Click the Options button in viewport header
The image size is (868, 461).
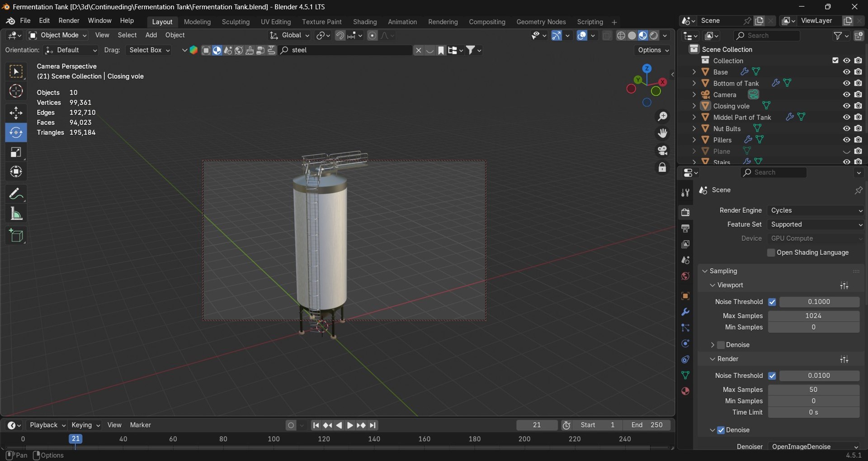(x=654, y=50)
